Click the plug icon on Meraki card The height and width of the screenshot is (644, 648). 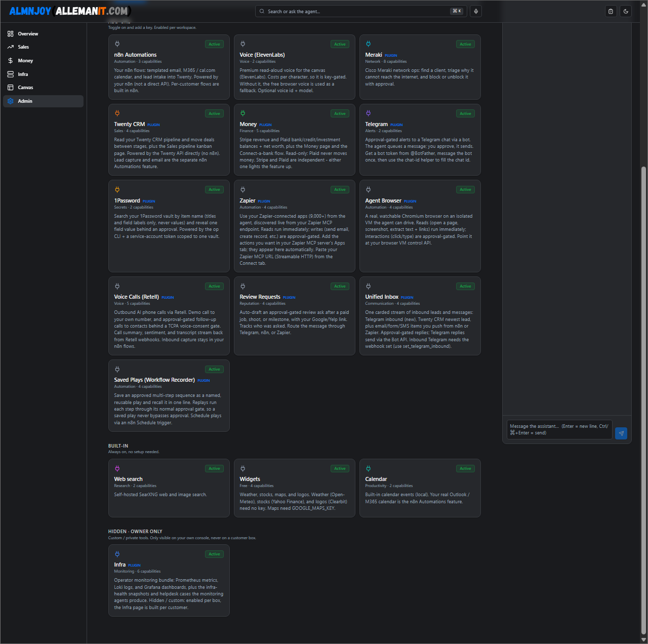coord(368,44)
